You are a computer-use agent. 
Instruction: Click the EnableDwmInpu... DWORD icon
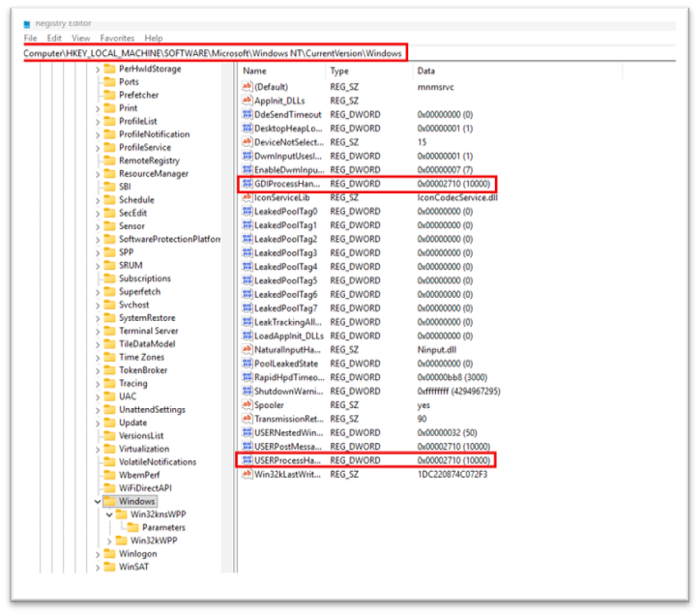(x=247, y=169)
